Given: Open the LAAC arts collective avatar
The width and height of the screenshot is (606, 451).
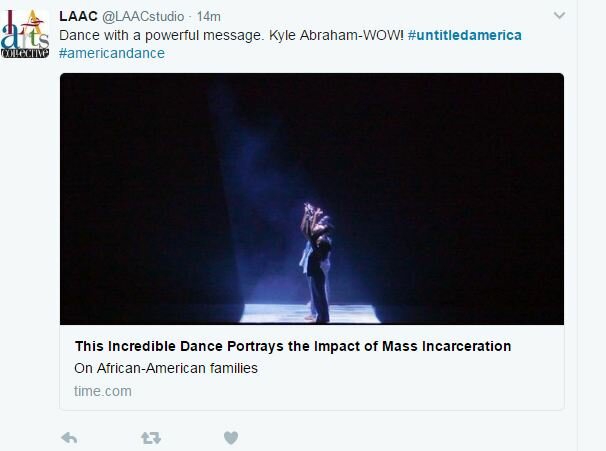Looking at the screenshot, I should tap(25, 34).
